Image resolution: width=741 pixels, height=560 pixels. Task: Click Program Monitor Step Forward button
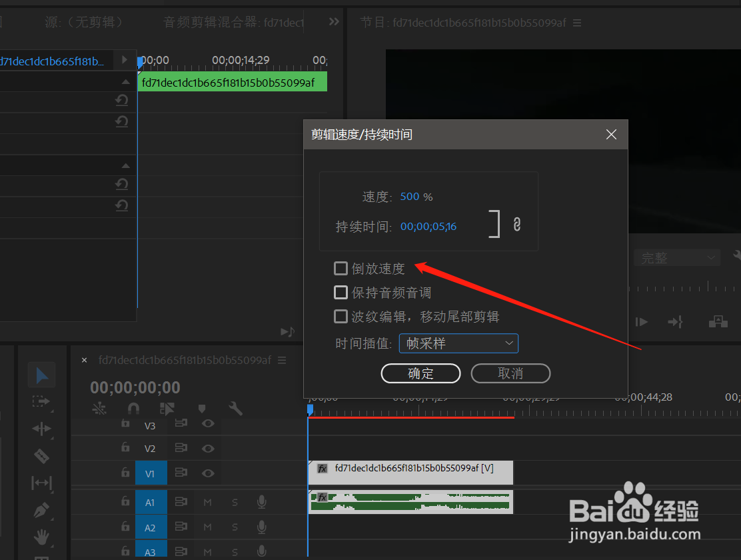(x=641, y=322)
